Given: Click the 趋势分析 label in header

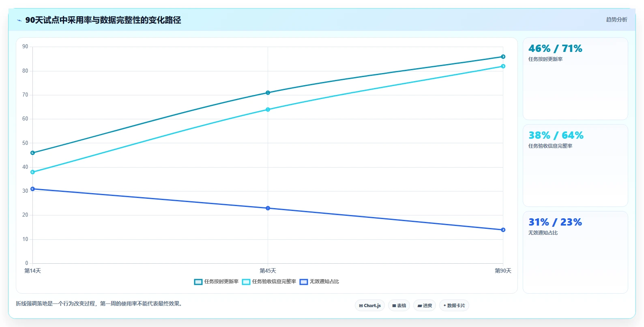Looking at the screenshot, I should click(616, 19).
